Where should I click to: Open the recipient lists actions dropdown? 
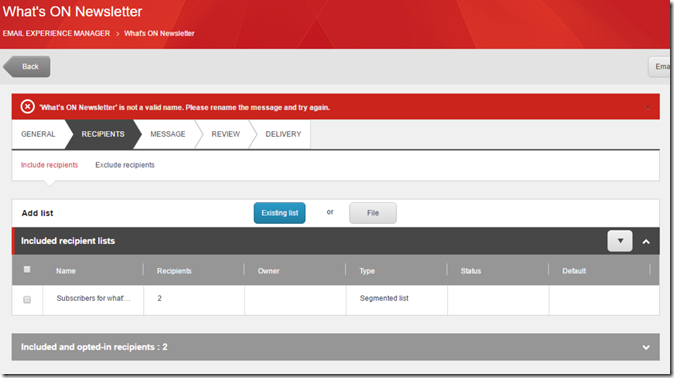pyautogui.click(x=620, y=241)
